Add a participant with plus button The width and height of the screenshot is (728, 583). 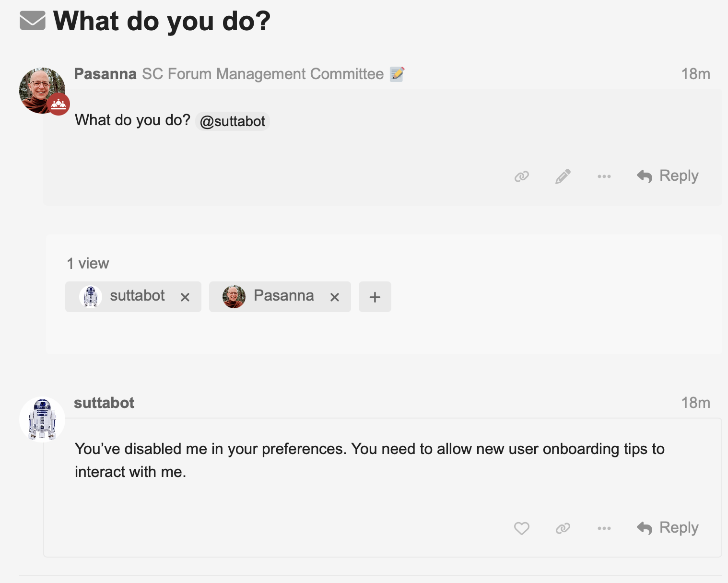(x=375, y=297)
